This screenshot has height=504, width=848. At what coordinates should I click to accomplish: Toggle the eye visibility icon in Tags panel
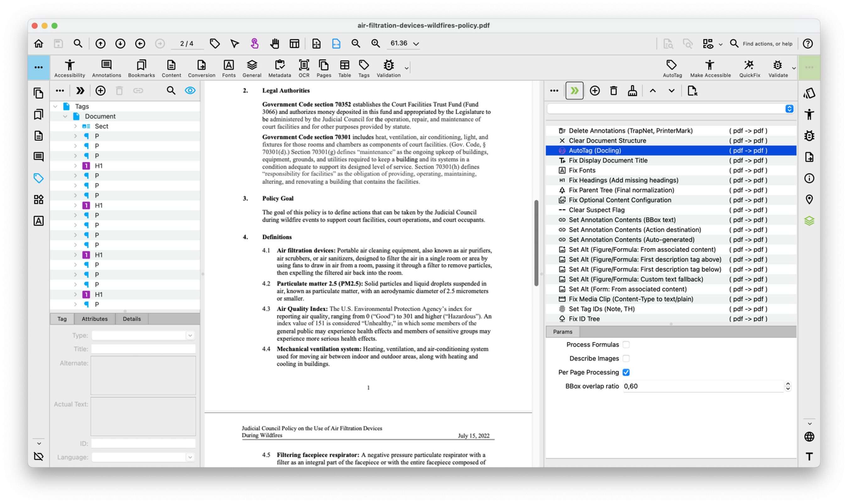pyautogui.click(x=190, y=91)
